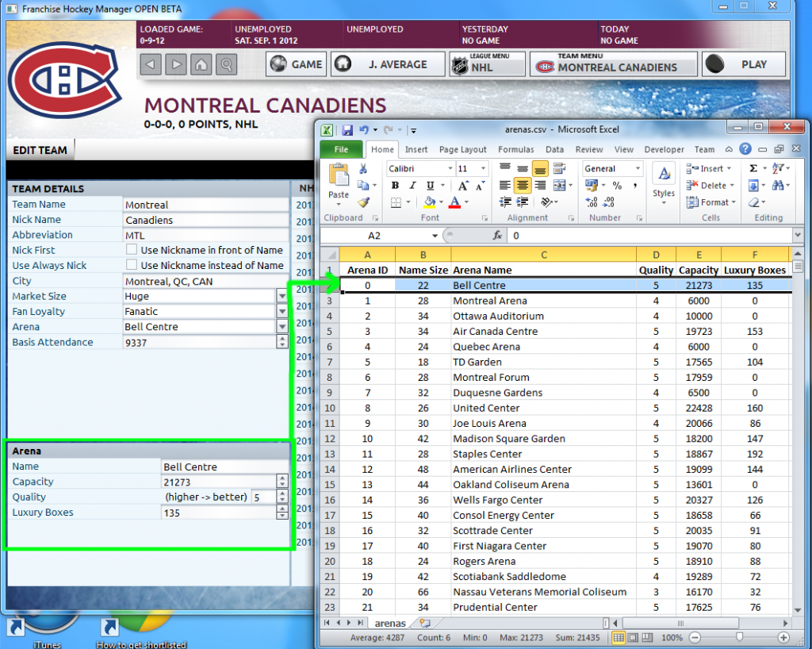The height and width of the screenshot is (649, 812).
Task: Open the Name Box dropdown arrow
Action: 435,236
